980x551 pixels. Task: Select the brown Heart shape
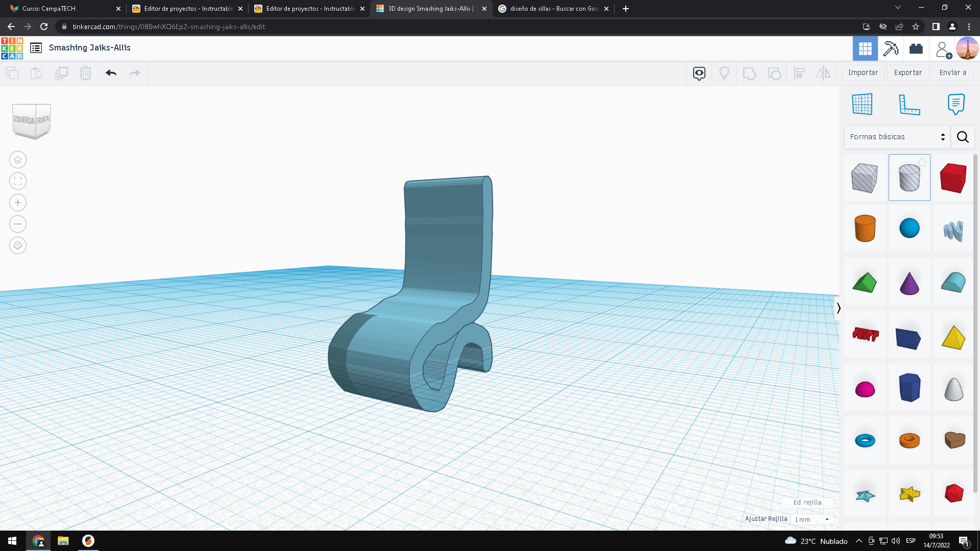tap(954, 440)
